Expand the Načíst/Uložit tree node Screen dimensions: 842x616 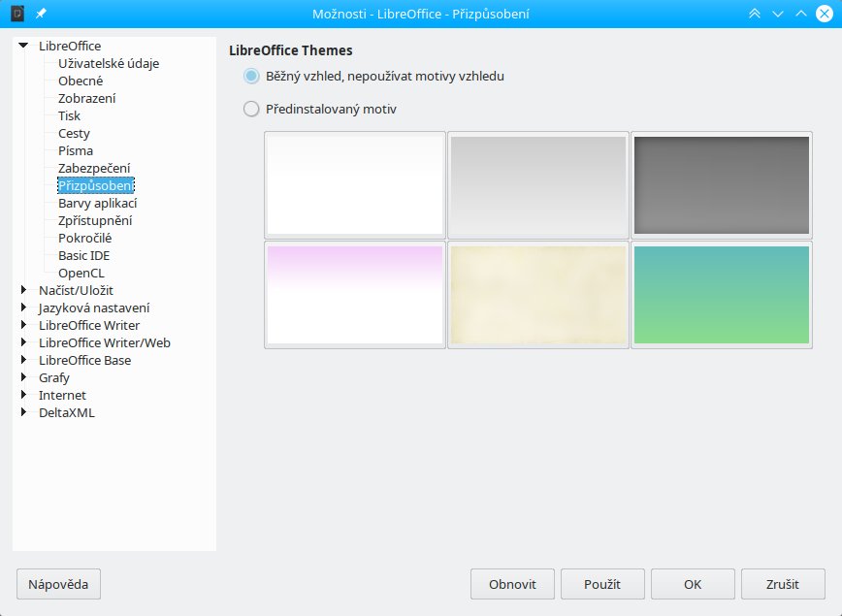coord(23,290)
